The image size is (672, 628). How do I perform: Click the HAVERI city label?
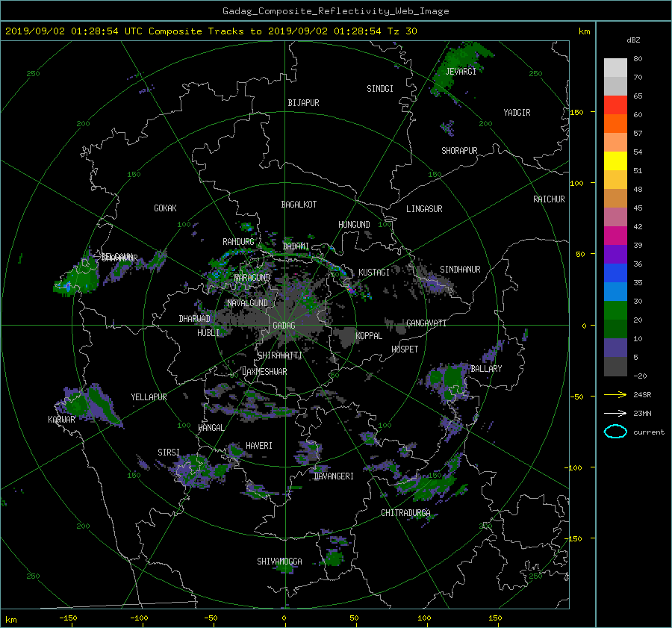[x=259, y=447]
